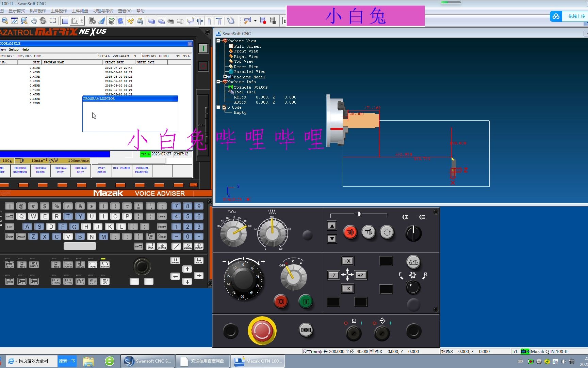
Task: Toggle the SINGLE block key
Action: click(x=34, y=264)
